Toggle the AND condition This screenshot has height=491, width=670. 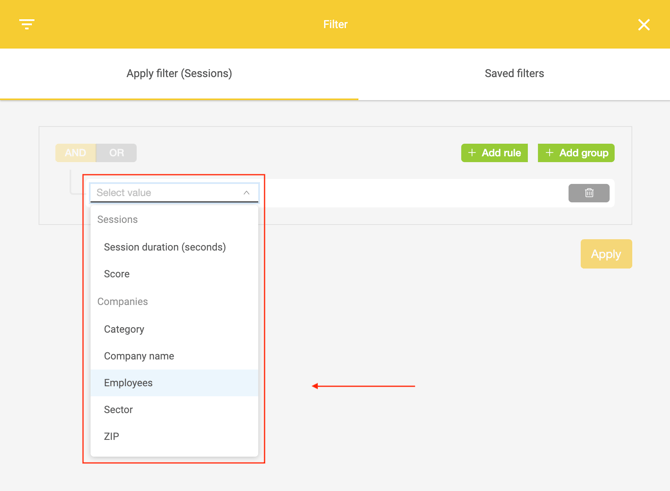[75, 153]
